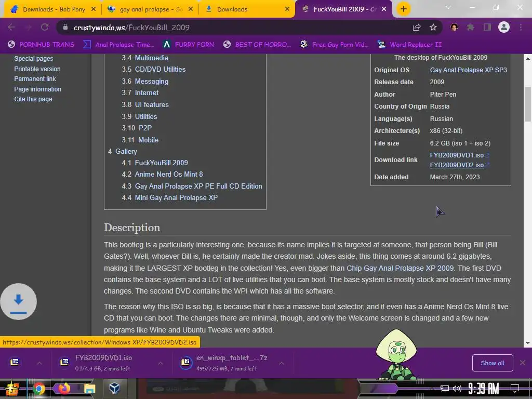Screen dimensions: 532x399
Task: Click the round extension icon beside the star
Action: [x=454, y=27]
